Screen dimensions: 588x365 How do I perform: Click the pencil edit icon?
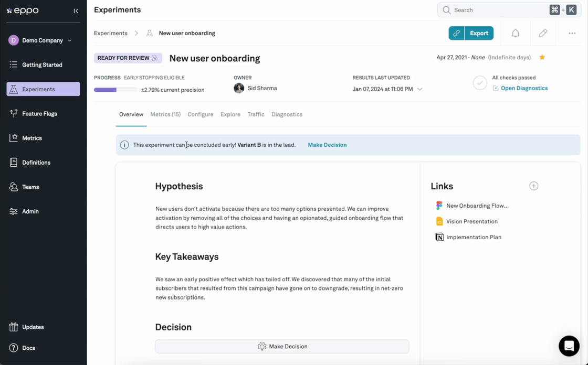[x=543, y=33]
